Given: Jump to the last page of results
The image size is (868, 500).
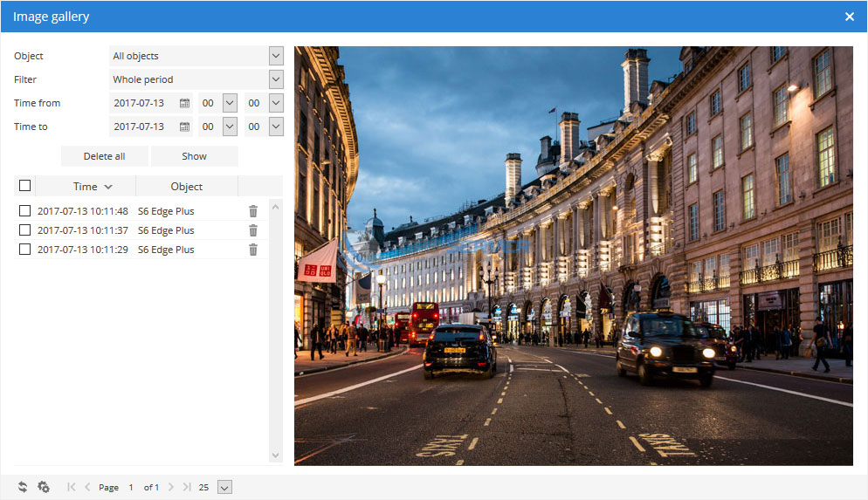Looking at the screenshot, I should 186,487.
